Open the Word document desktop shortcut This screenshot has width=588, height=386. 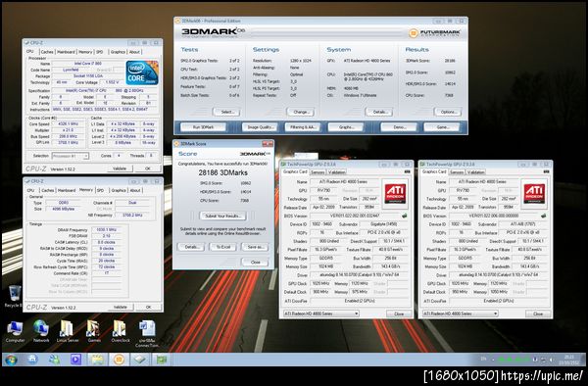147,333
